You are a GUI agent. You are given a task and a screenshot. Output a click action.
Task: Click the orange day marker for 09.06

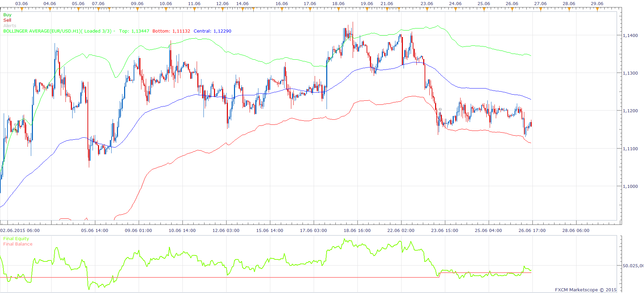coord(137,9)
